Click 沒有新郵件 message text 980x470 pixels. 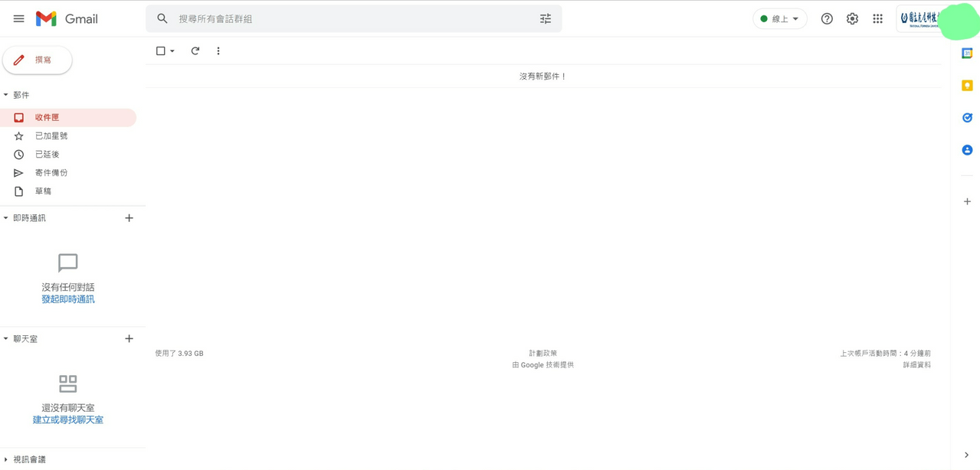click(543, 77)
